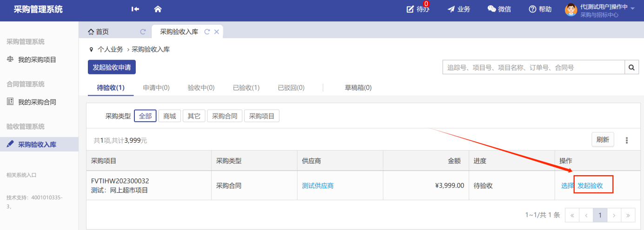644x230 pixels.
Task: Open the 微信 WeChat entry
Action: 499,9
